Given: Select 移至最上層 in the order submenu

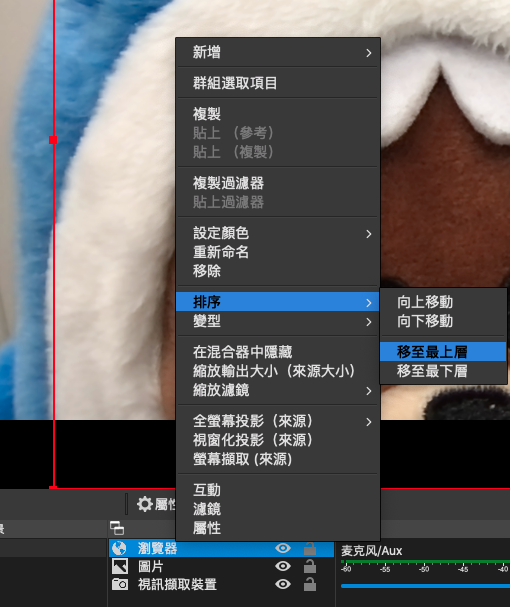Looking at the screenshot, I should pyautogui.click(x=443, y=352).
